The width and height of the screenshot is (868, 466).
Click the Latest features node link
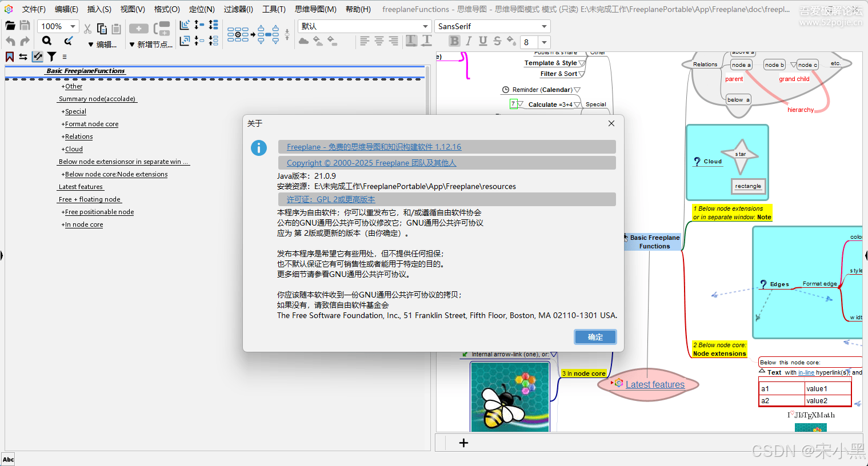click(655, 384)
